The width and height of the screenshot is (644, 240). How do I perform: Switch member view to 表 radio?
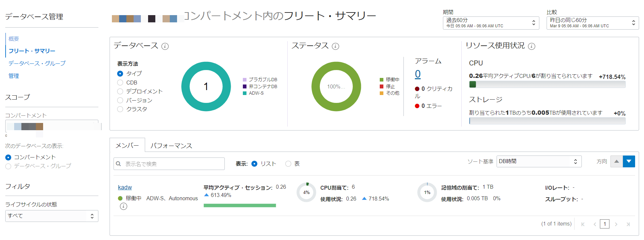[x=288, y=164]
